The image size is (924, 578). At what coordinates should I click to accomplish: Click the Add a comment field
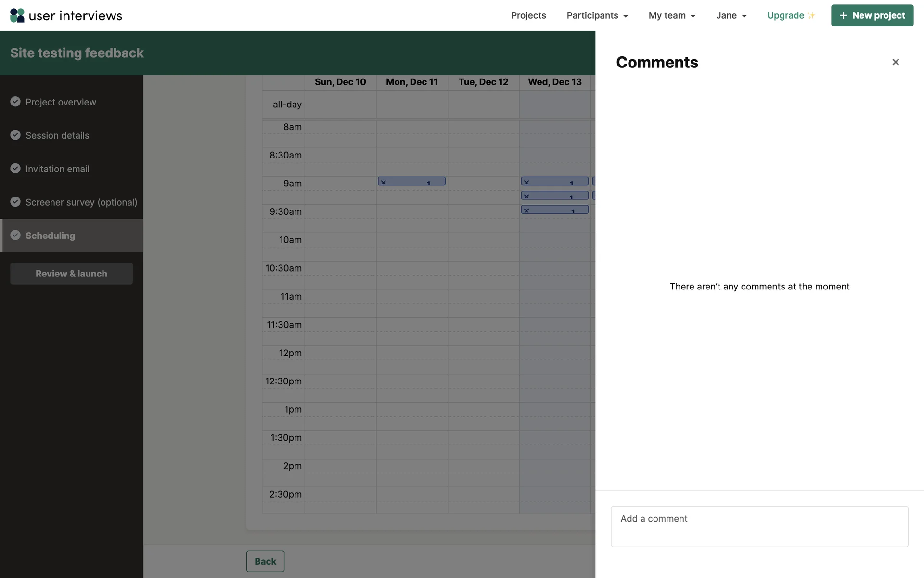pos(759,526)
